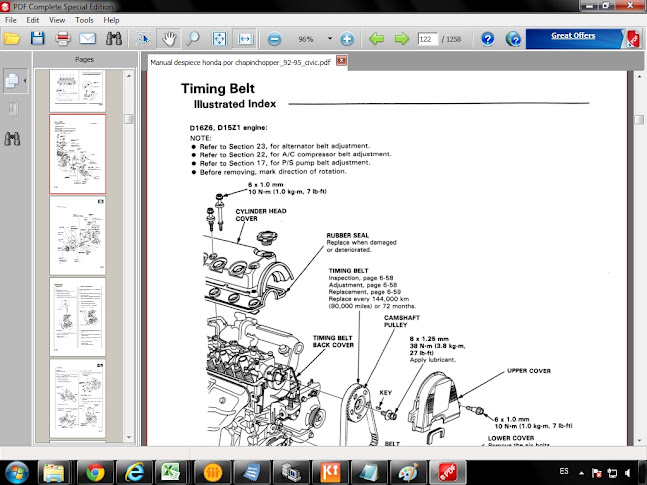This screenshot has height=485, width=647.
Task: Click the 'UPPER COVER' label text
Action: pyautogui.click(x=529, y=371)
